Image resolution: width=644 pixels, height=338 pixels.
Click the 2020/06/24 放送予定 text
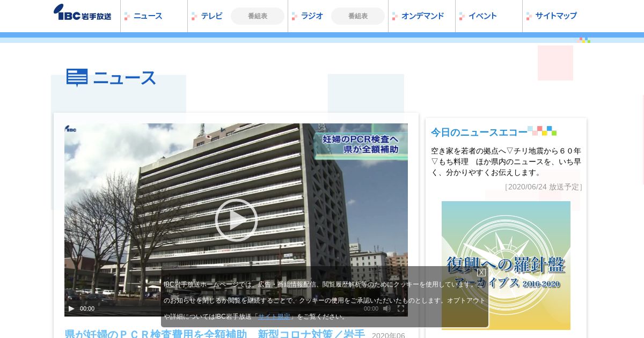544,187
